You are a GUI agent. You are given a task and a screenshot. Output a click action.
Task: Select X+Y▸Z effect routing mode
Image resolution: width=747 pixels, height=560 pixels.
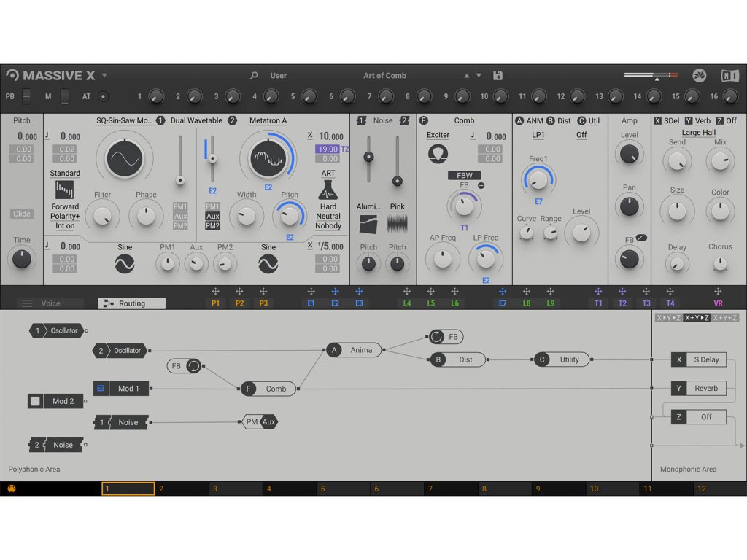tap(697, 318)
